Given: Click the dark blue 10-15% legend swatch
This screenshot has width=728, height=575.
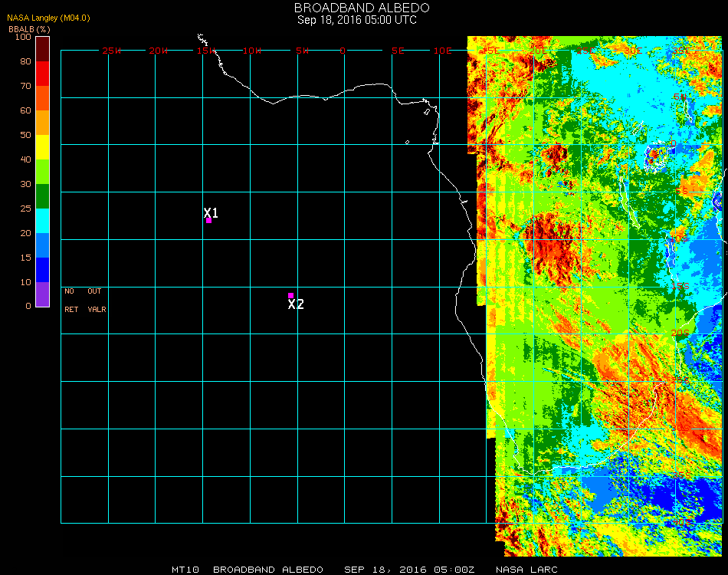Looking at the screenshot, I should click(x=43, y=270).
